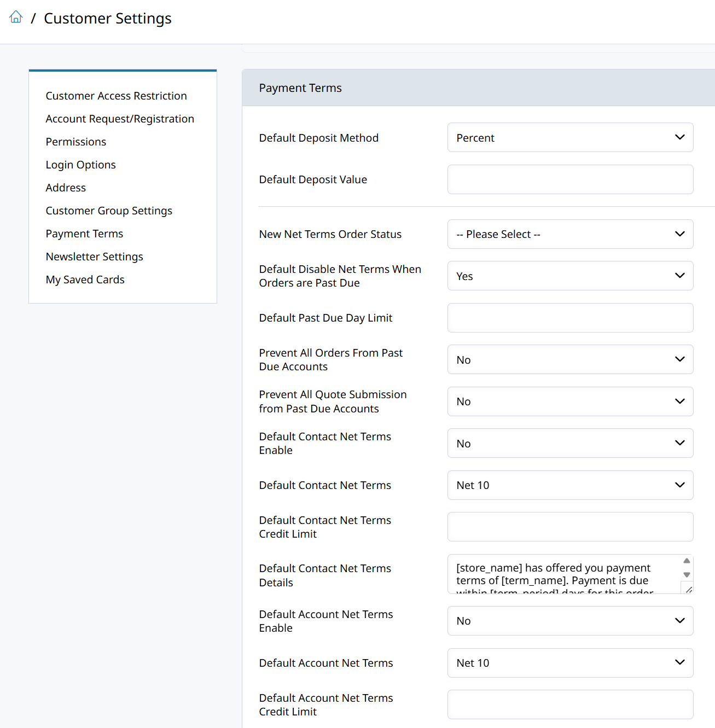Screen dimensions: 715x728
Task: Open Login Options in sidebar
Action: point(81,165)
